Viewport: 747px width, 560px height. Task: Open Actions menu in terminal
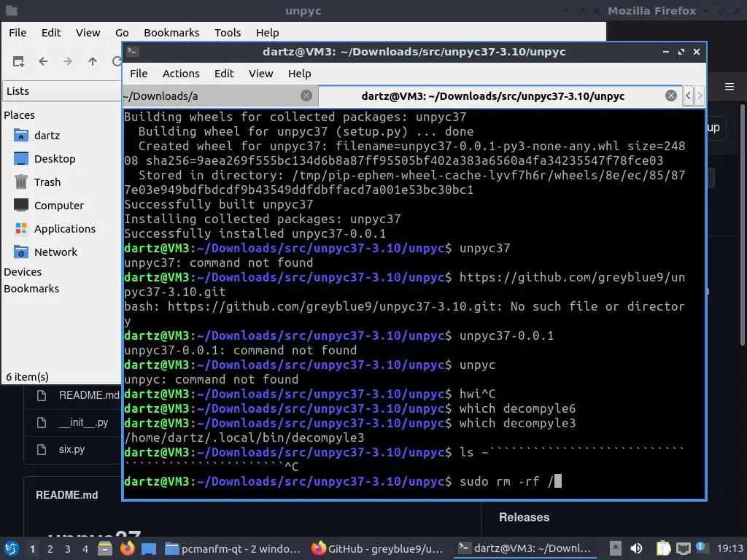point(181,74)
